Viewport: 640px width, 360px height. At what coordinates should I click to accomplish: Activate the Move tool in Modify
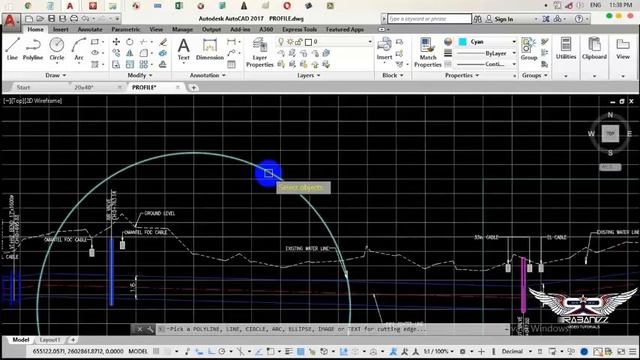[x=116, y=42]
